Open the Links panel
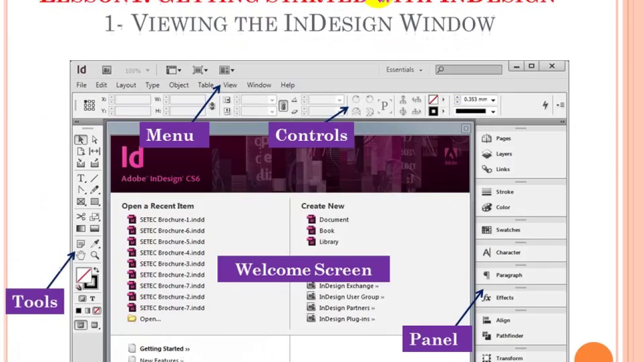The width and height of the screenshot is (644, 362). pos(497,169)
